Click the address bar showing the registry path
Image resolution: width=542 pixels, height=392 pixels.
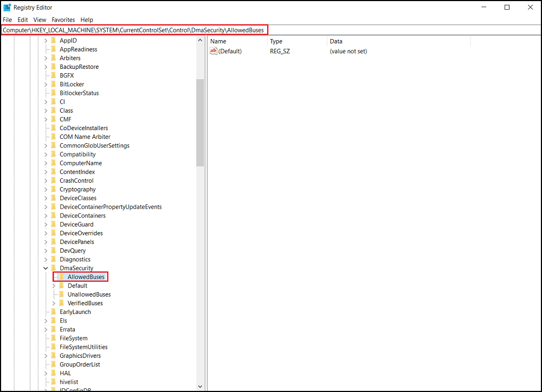(x=135, y=30)
